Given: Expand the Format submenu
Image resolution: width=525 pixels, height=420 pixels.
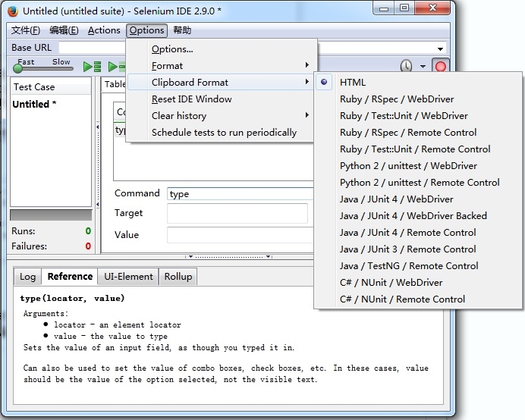Looking at the screenshot, I should tap(221, 66).
